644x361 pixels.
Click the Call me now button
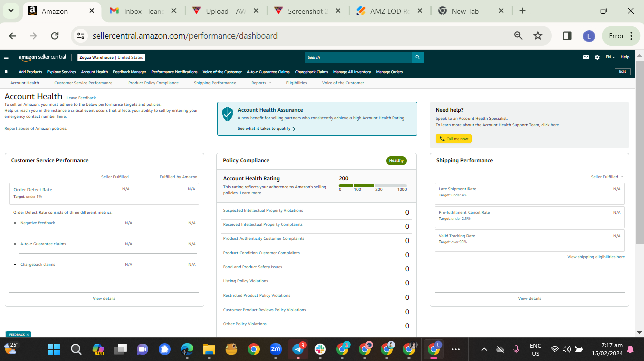[x=454, y=139]
